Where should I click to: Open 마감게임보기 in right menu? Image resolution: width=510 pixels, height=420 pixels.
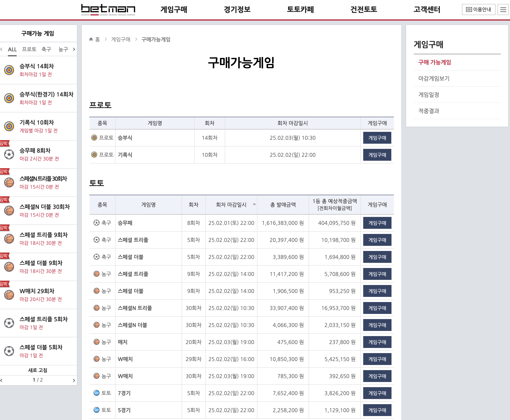(434, 78)
